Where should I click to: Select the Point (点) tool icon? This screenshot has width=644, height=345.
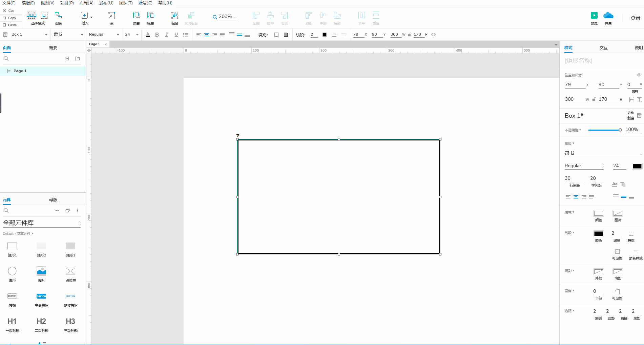(112, 16)
